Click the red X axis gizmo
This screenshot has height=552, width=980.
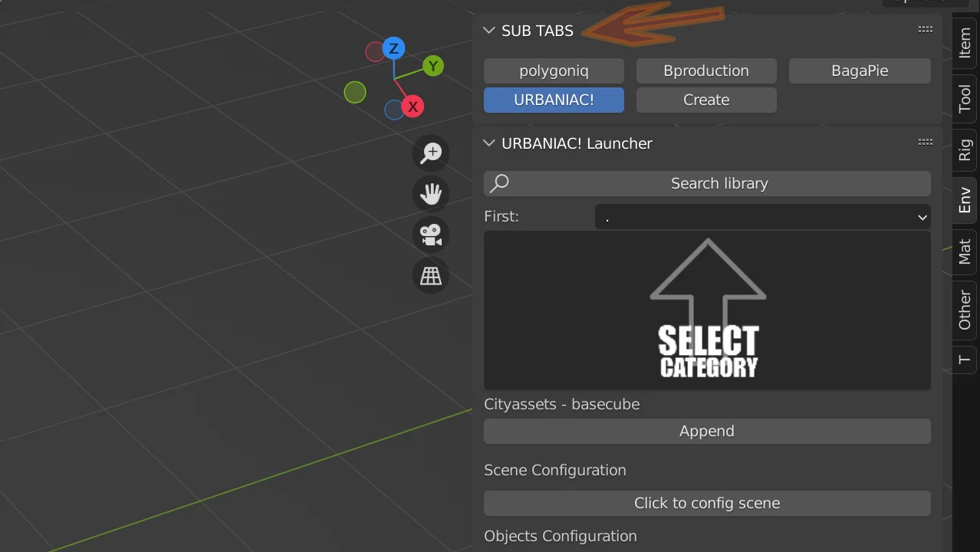click(413, 107)
